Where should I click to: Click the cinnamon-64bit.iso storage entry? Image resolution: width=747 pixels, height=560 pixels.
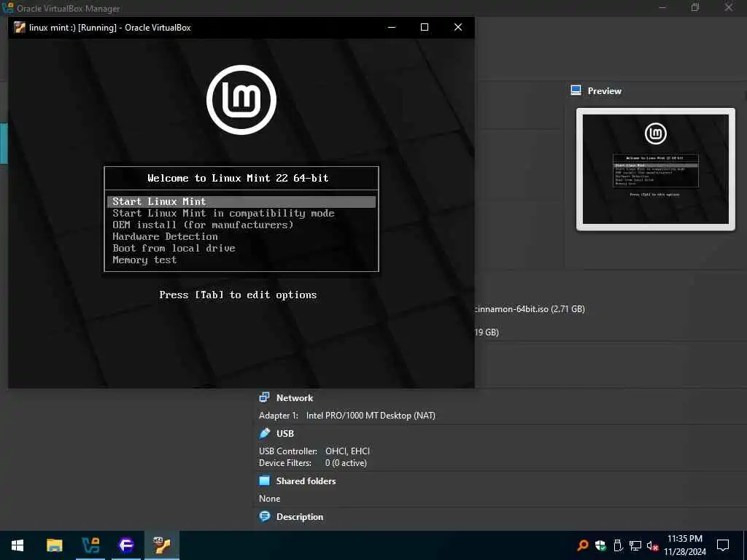tap(530, 309)
